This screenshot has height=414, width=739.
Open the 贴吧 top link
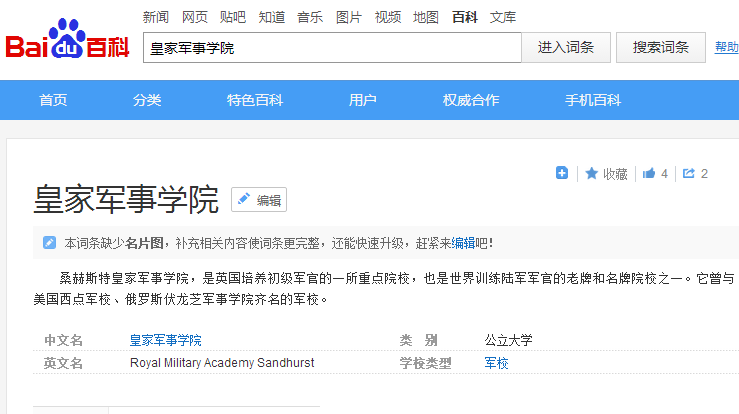[x=233, y=17]
